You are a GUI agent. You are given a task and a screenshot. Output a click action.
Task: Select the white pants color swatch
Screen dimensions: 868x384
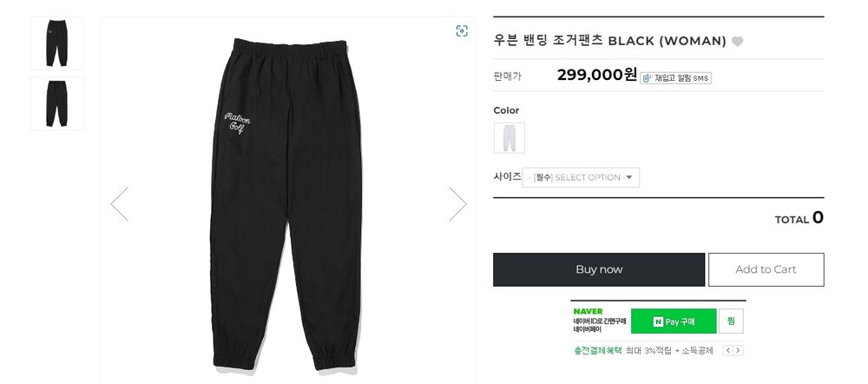509,137
